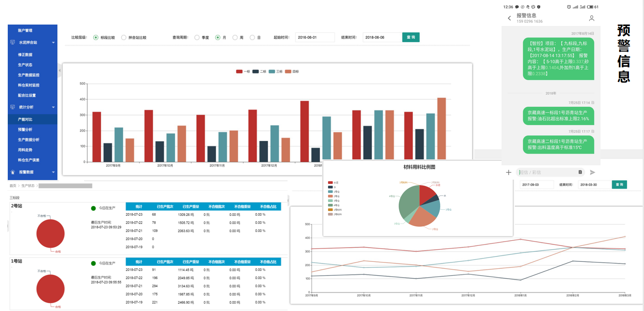Viewport: 644px width, 311px height.
Task: Open 用料走势 sidebar item
Action: tap(25, 150)
